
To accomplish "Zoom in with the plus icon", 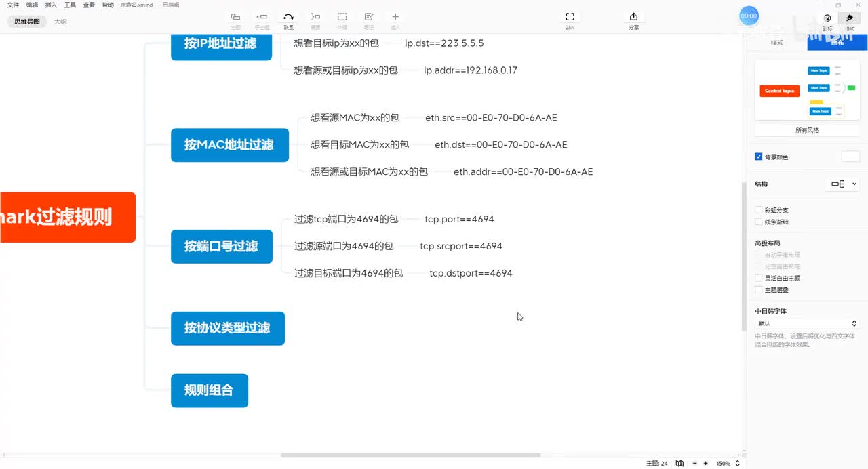I will (705, 464).
